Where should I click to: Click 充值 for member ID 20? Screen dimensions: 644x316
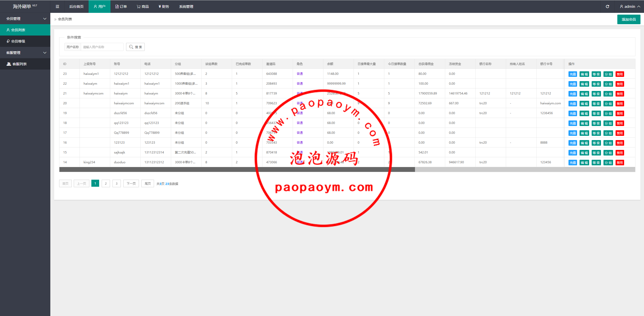[573, 104]
